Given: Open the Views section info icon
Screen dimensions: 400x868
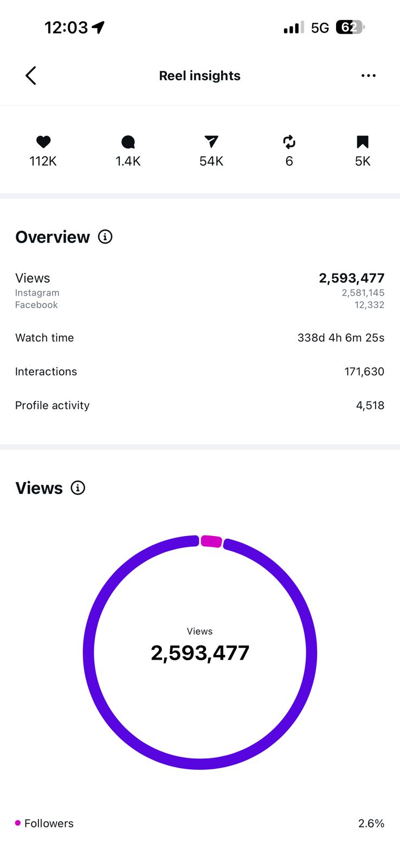Looking at the screenshot, I should tap(78, 488).
